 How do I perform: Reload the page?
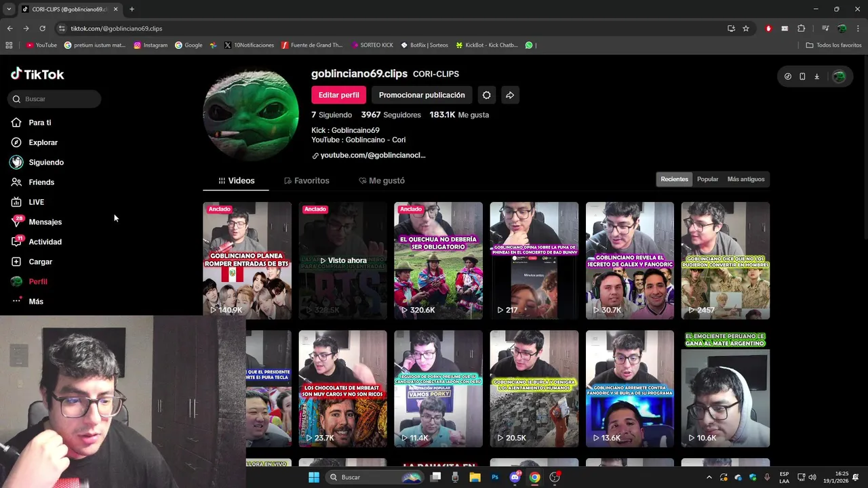[x=42, y=28]
